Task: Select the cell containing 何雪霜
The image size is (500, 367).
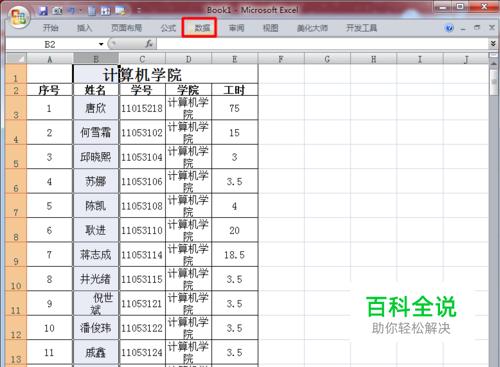Action: [96, 132]
